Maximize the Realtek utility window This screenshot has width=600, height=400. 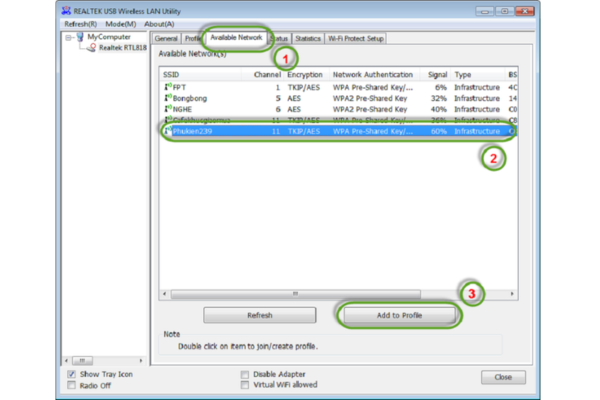click(504, 11)
